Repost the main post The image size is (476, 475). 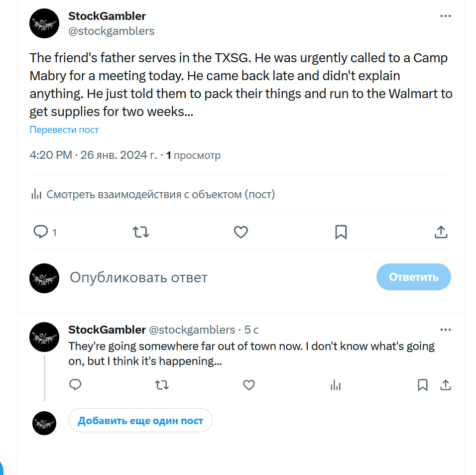(x=141, y=232)
